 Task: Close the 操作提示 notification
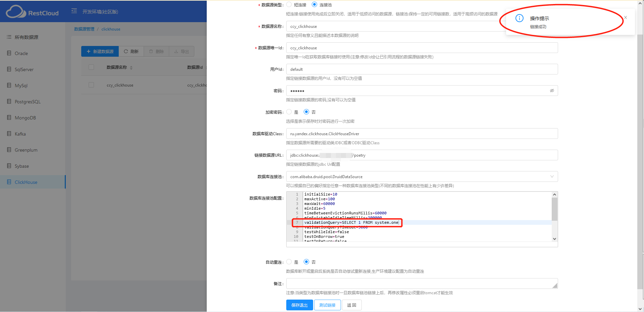click(x=626, y=17)
